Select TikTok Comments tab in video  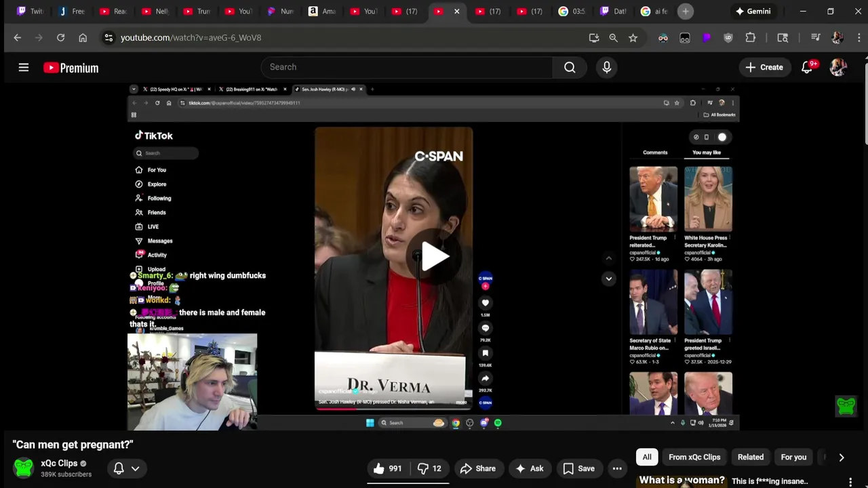(x=655, y=152)
